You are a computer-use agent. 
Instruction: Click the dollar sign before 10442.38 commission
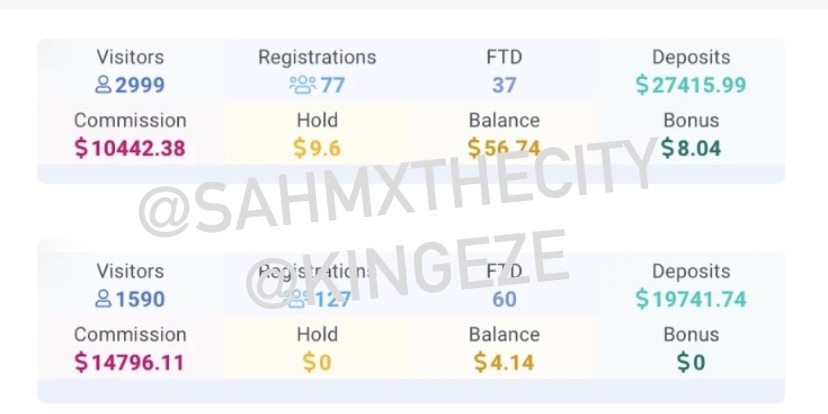81,148
